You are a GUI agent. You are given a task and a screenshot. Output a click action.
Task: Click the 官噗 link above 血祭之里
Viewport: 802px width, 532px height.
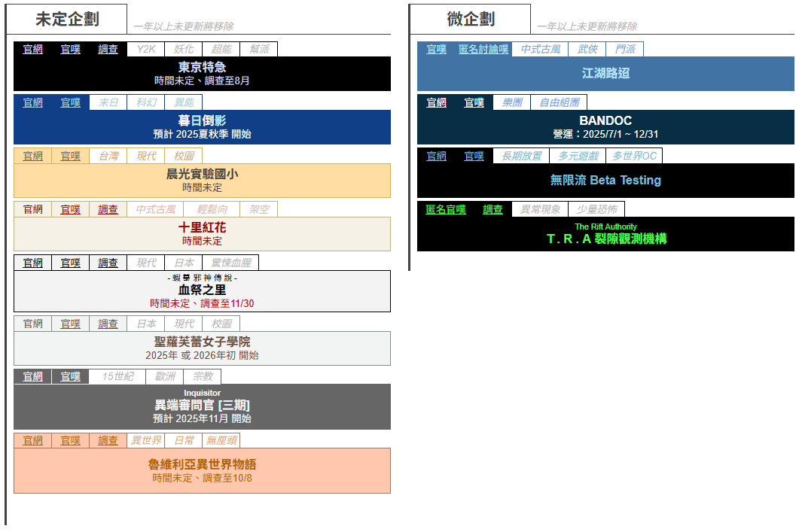pyautogui.click(x=70, y=263)
